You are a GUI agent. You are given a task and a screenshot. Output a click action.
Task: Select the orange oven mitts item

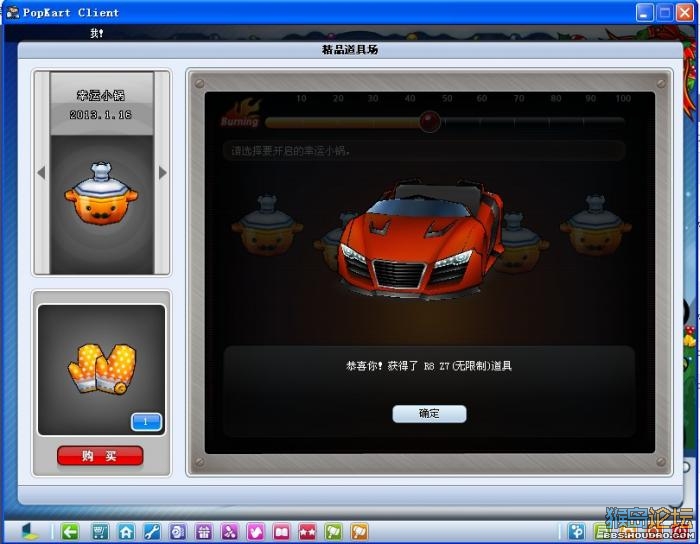pos(102,369)
